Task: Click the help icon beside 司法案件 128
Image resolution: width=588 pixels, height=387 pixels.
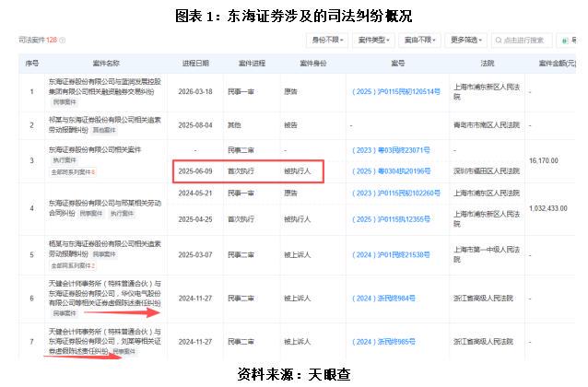Action: (x=63, y=41)
